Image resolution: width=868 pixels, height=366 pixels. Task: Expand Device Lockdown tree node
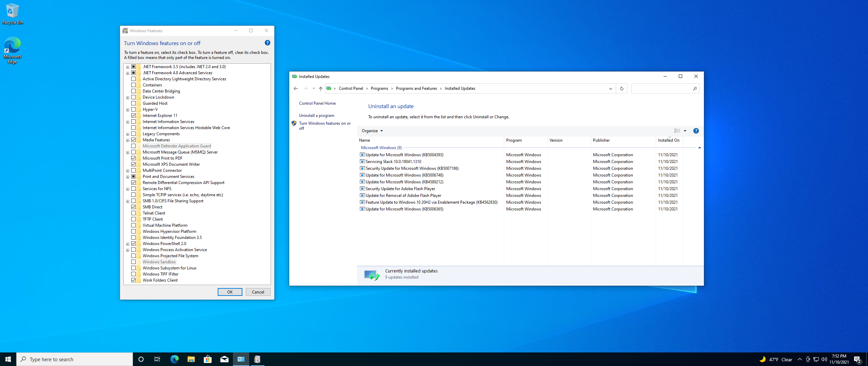coord(127,98)
